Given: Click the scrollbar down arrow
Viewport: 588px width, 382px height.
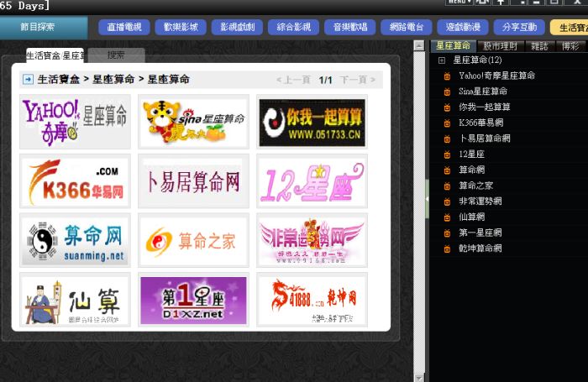Looking at the screenshot, I should (419, 377).
